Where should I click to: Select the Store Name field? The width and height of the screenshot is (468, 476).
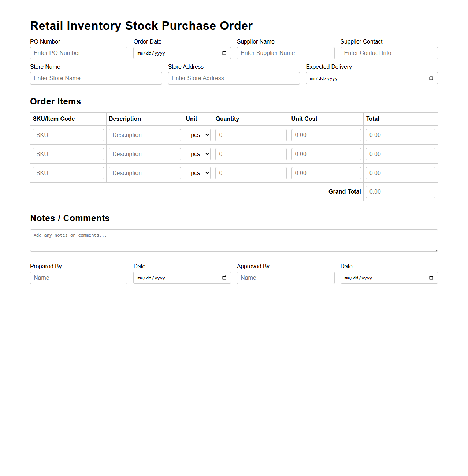(96, 78)
